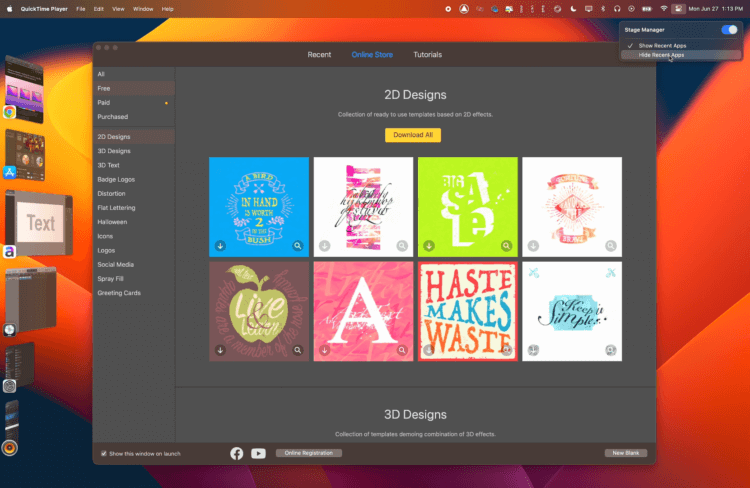Zoom preview of the 'Bird in Hand' template
Screen dimensions: 750x488
click(x=298, y=245)
